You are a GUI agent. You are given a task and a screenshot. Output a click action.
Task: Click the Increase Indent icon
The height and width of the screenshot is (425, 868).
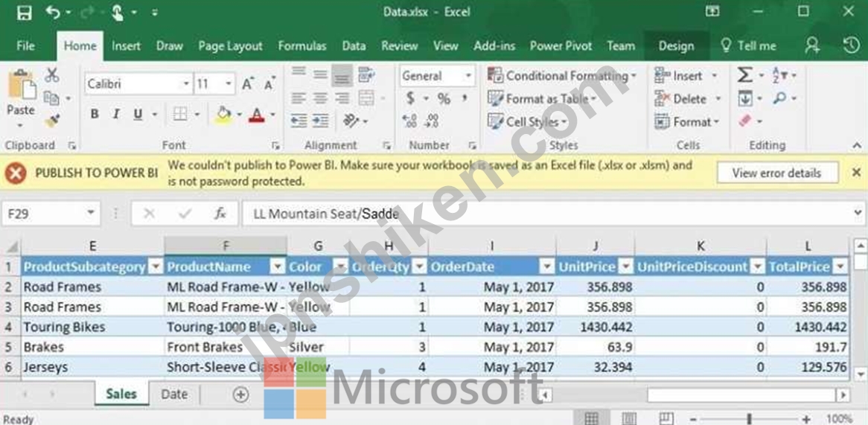tap(321, 121)
